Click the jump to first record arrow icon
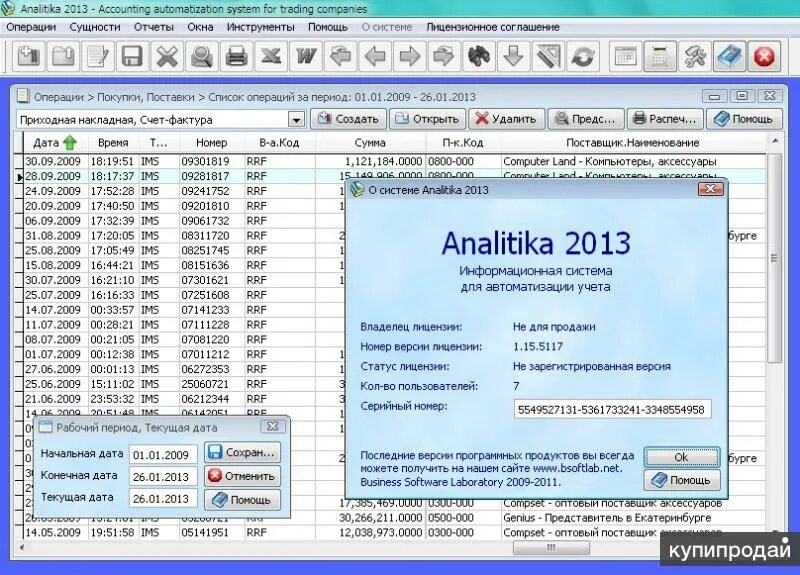 340,56
